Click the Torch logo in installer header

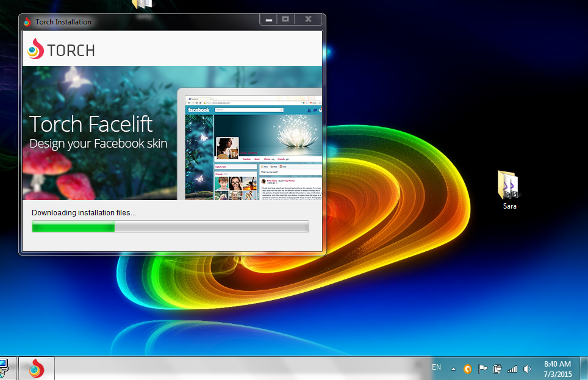tap(61, 49)
